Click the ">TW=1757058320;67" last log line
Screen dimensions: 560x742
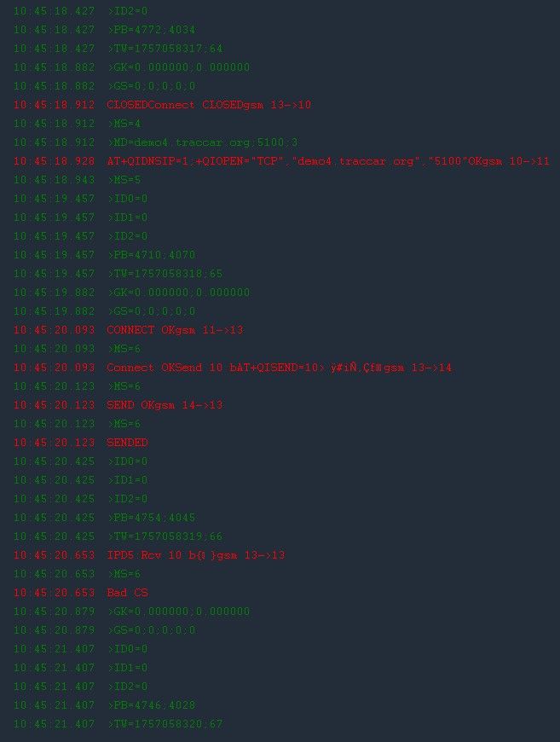[x=165, y=724]
